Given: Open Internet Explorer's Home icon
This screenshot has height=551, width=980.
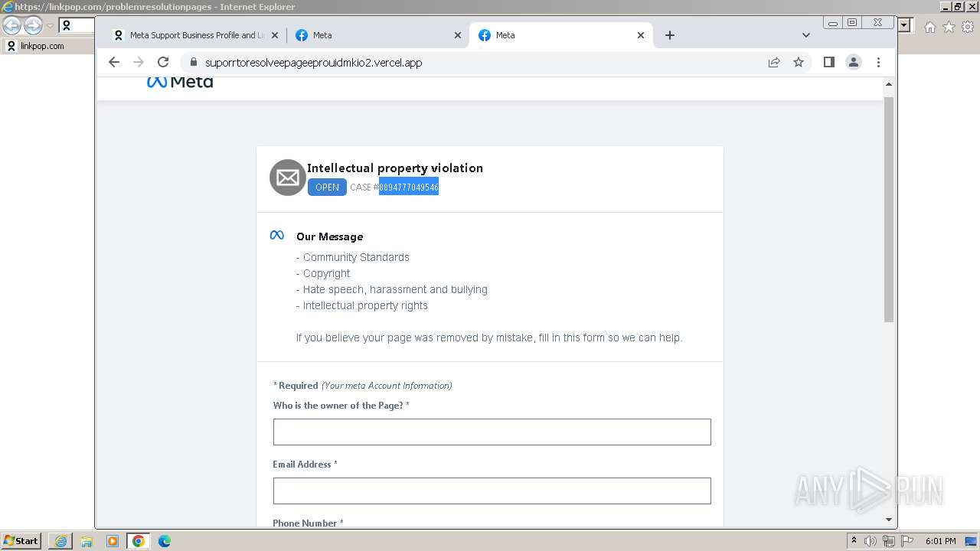Looking at the screenshot, I should point(930,27).
